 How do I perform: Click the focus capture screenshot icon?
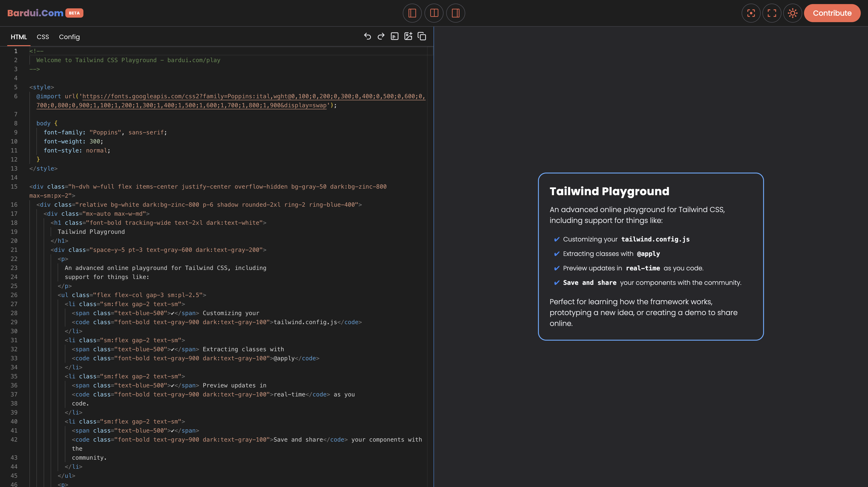pos(751,13)
